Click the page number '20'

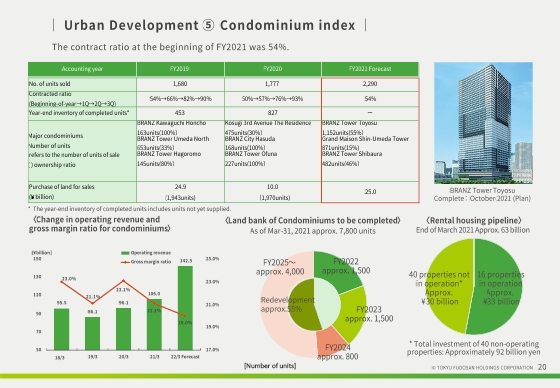coord(542,367)
